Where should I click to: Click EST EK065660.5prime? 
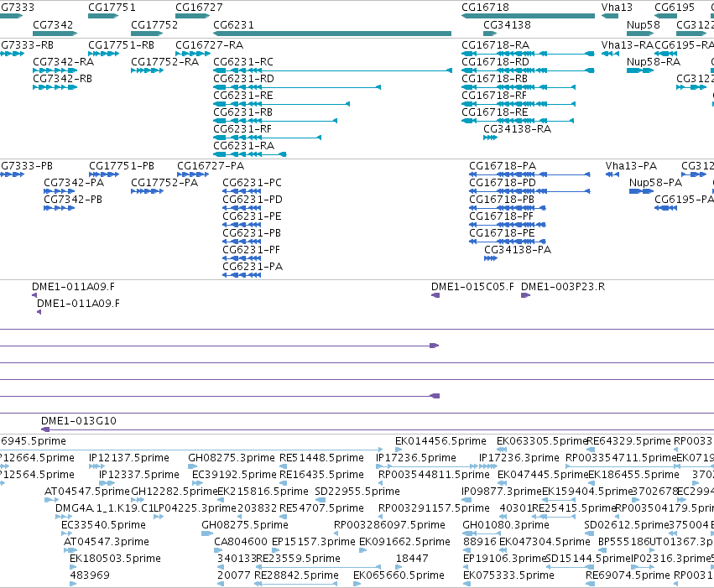[x=399, y=575]
